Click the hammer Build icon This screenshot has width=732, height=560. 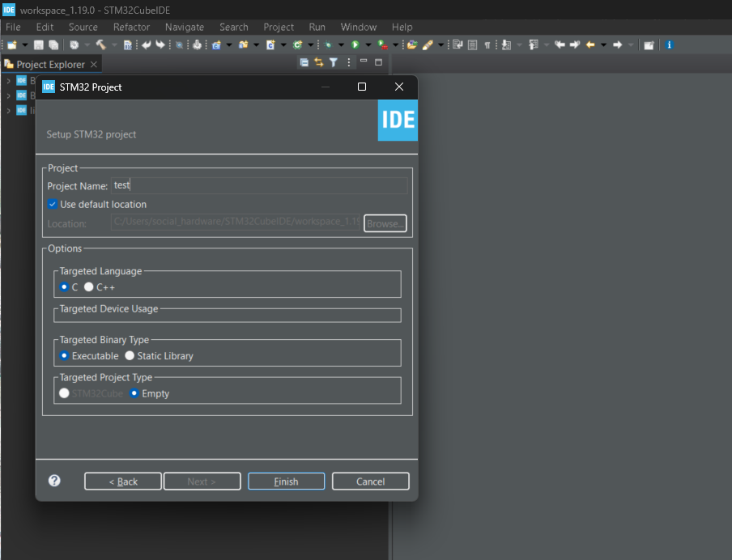point(101,45)
